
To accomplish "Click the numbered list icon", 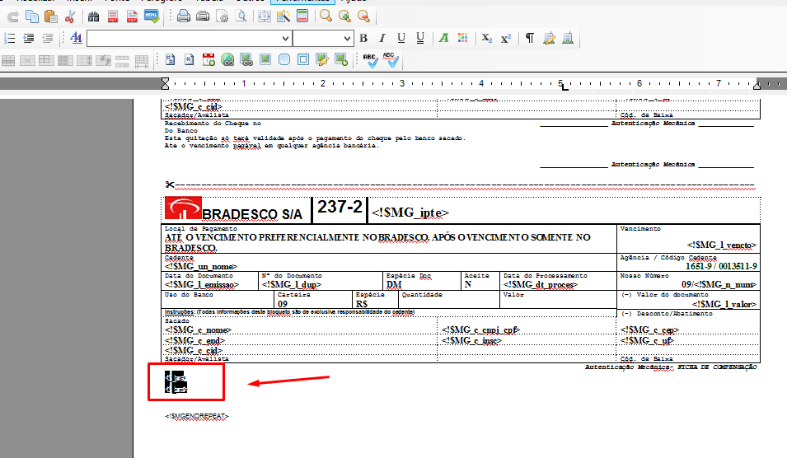I will pyautogui.click(x=10, y=38).
